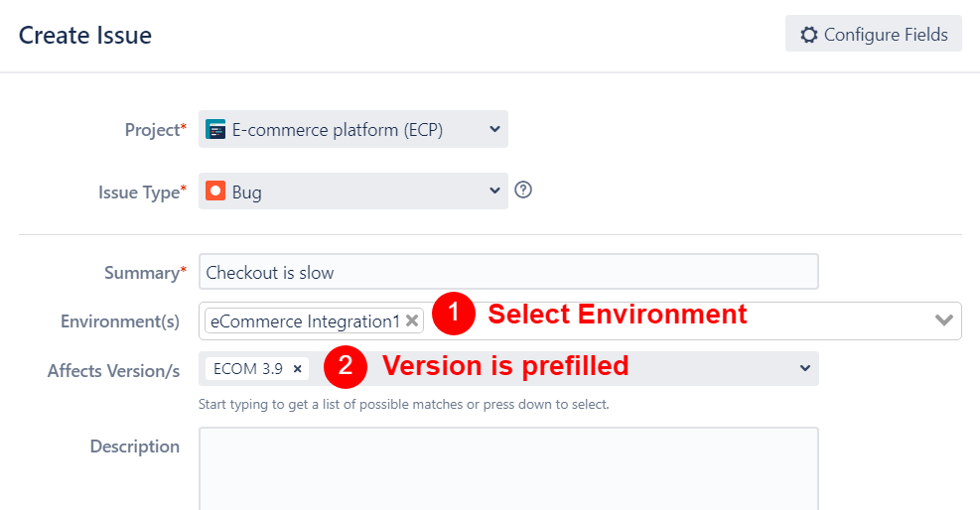
Task: Click the Create Issue dialog heading
Action: pyautogui.click(x=85, y=36)
